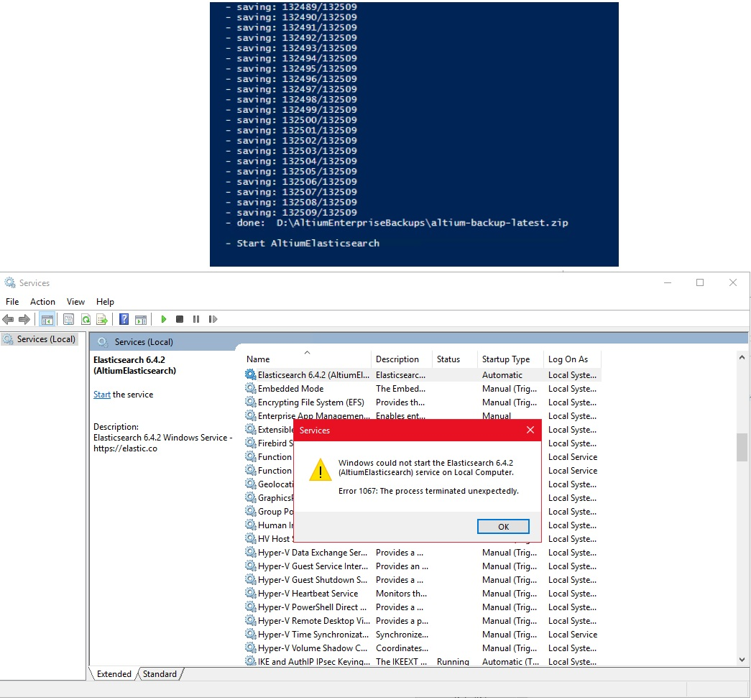
Task: Open the File menu
Action: click(12, 302)
